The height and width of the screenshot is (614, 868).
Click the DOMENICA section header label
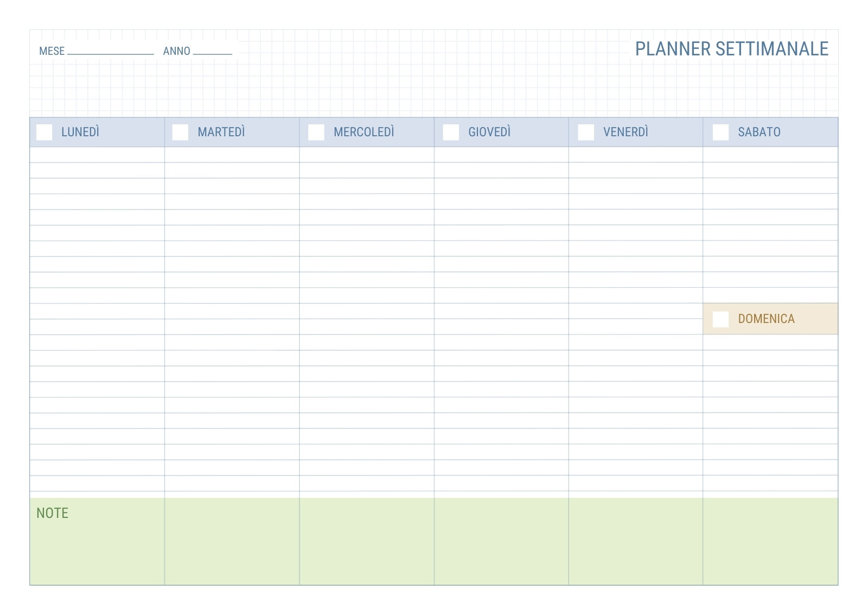click(766, 319)
